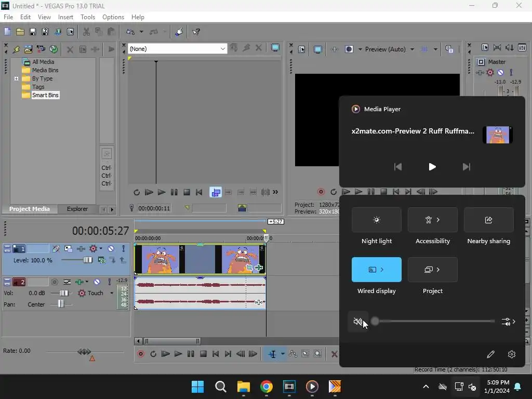Viewport: 532px width, 399px height.
Task: Click the Master bus Mute icon
Action: click(500, 72)
